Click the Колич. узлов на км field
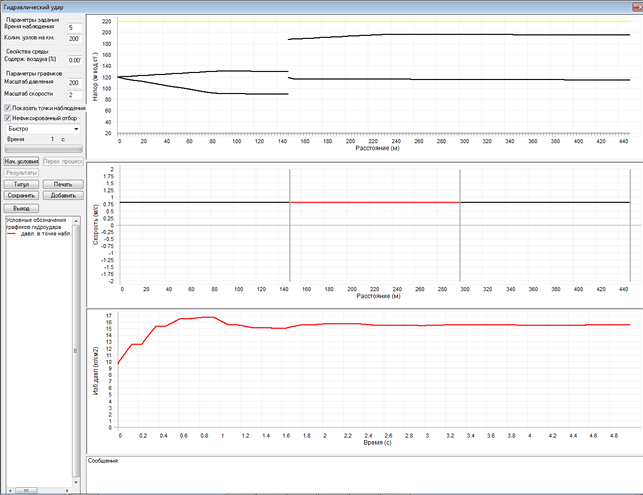 click(73, 39)
